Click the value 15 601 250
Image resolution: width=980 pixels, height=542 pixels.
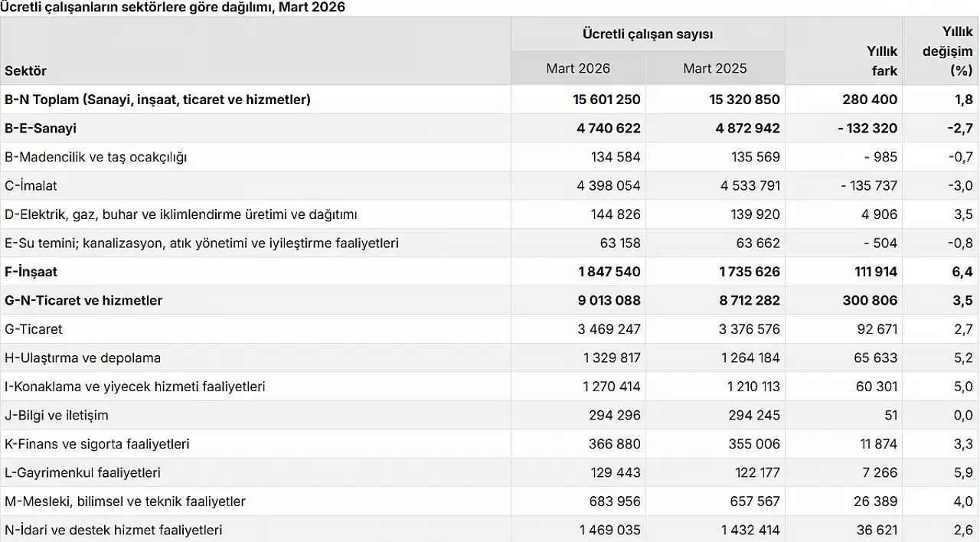pos(606,100)
